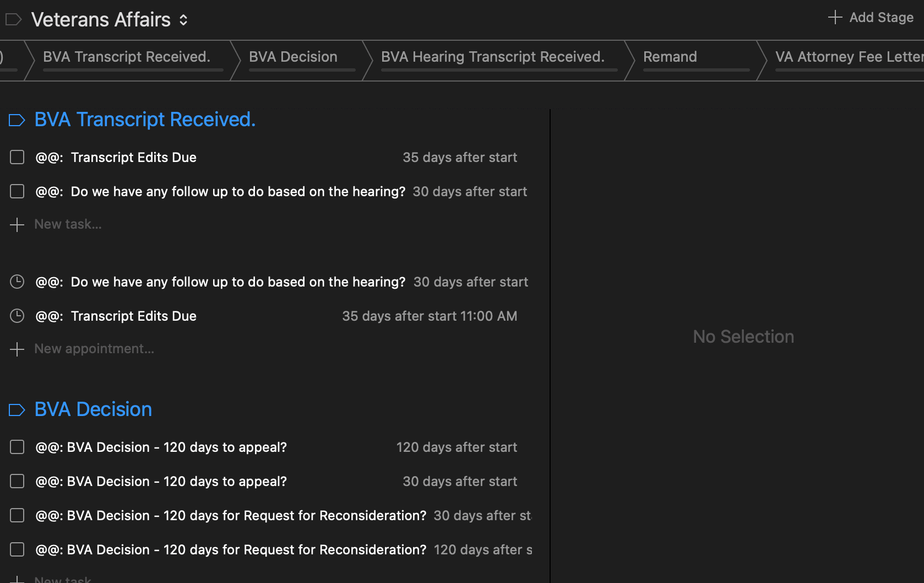Select the BVA Decision stage tab
924x583 pixels.
(x=293, y=57)
